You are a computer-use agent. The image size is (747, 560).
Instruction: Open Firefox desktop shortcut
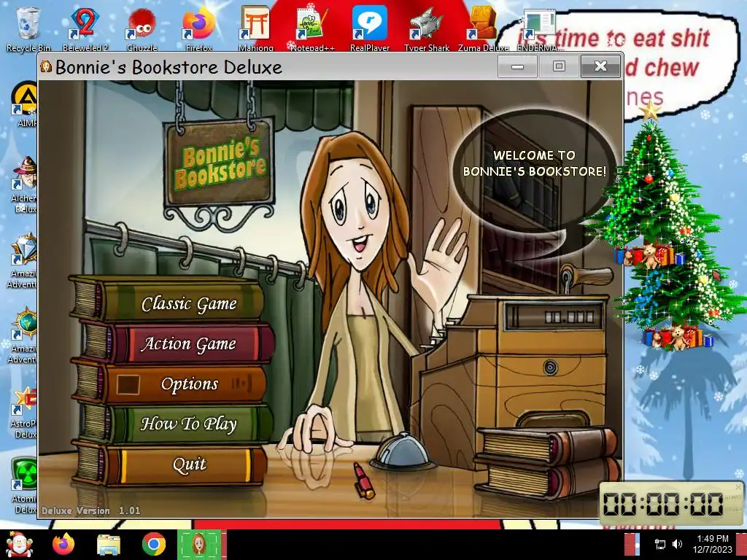pos(198,29)
